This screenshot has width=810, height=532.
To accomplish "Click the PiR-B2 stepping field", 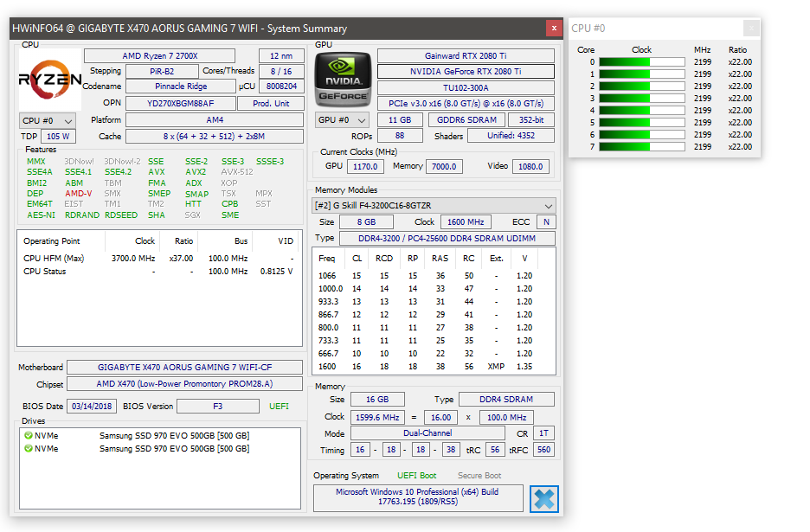I will [x=162, y=71].
